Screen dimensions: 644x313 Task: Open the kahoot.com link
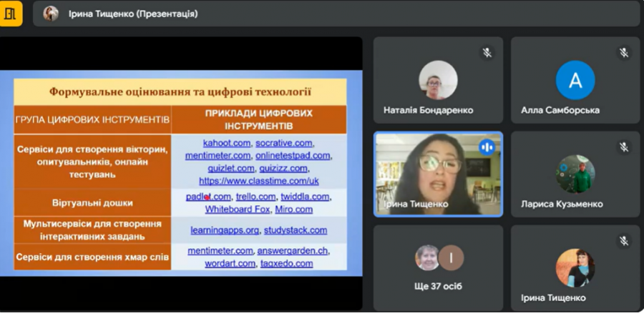(x=227, y=143)
